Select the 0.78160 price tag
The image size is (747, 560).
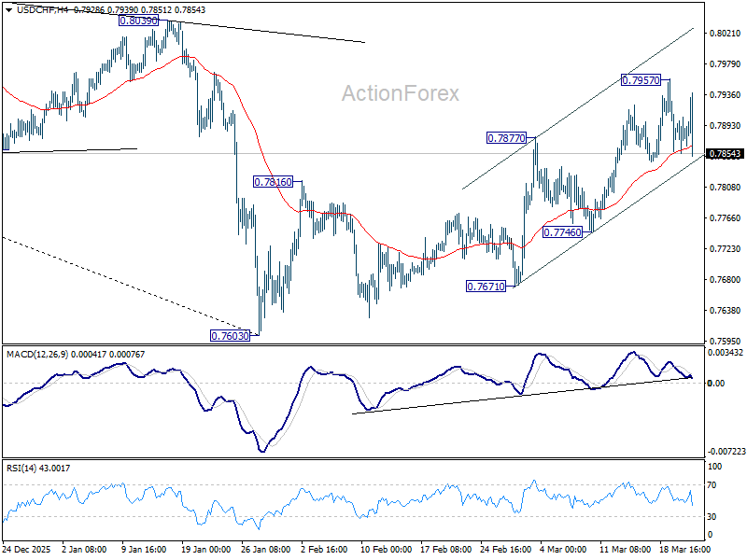pos(275,179)
